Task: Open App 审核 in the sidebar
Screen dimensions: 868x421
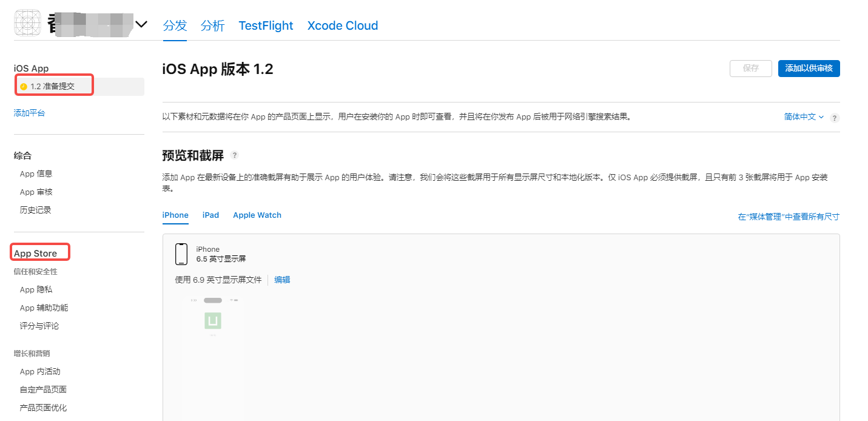Action: click(x=36, y=192)
